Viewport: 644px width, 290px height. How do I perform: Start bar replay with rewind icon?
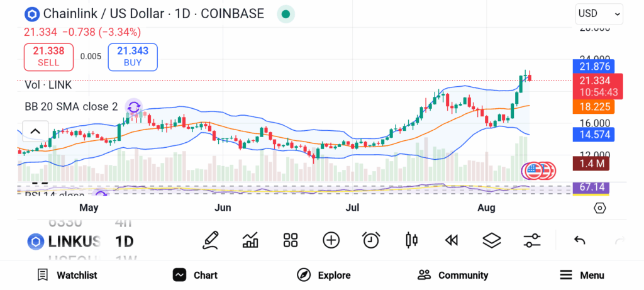pos(451,240)
